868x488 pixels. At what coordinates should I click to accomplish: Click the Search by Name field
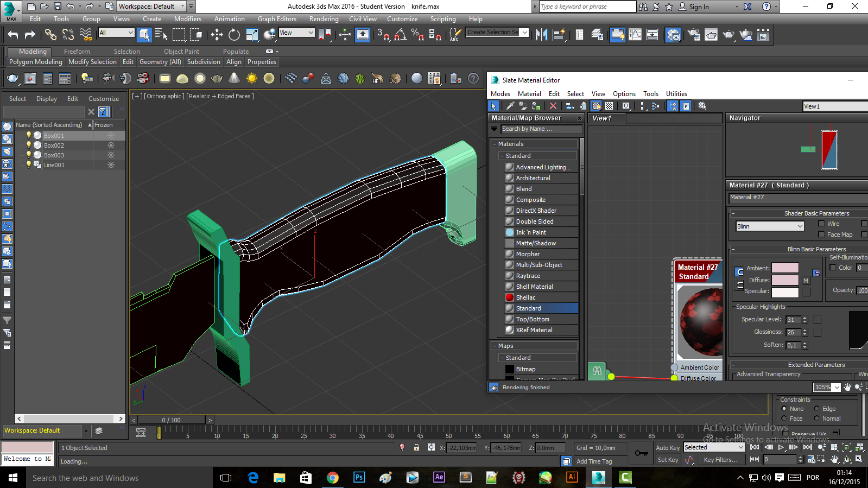(x=541, y=129)
